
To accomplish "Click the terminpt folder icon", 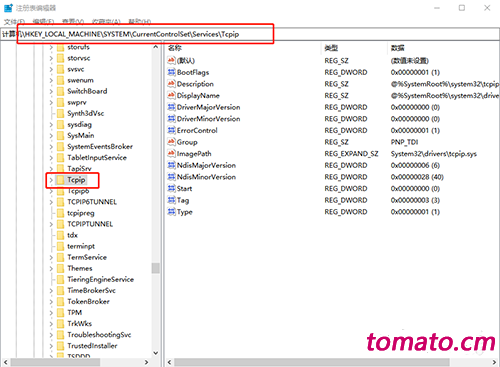I will (60, 246).
